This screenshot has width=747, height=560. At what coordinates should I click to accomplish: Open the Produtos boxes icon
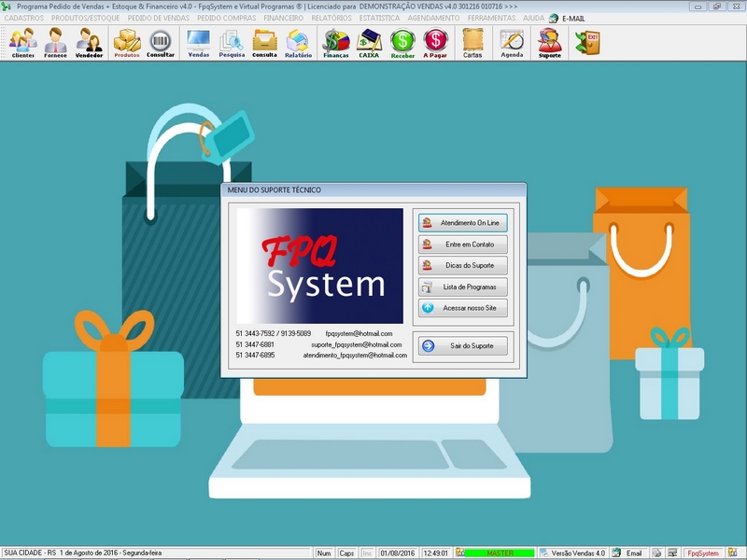(127, 43)
